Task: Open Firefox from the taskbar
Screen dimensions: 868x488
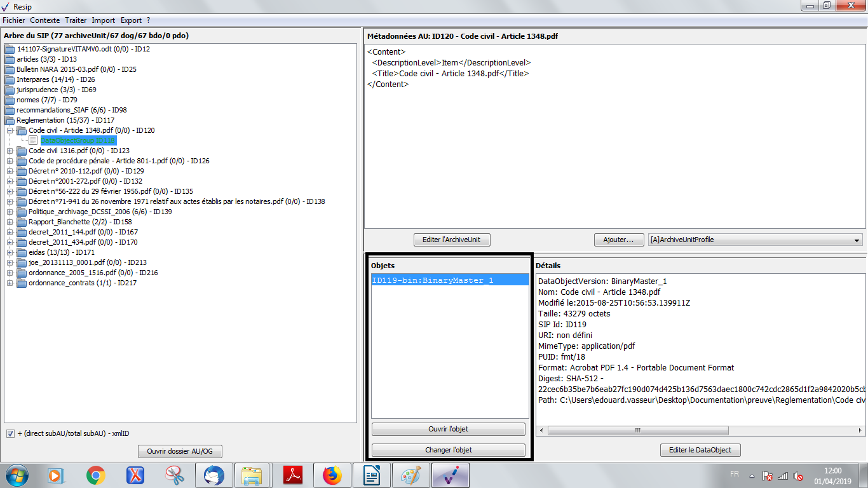Action: coord(332,475)
